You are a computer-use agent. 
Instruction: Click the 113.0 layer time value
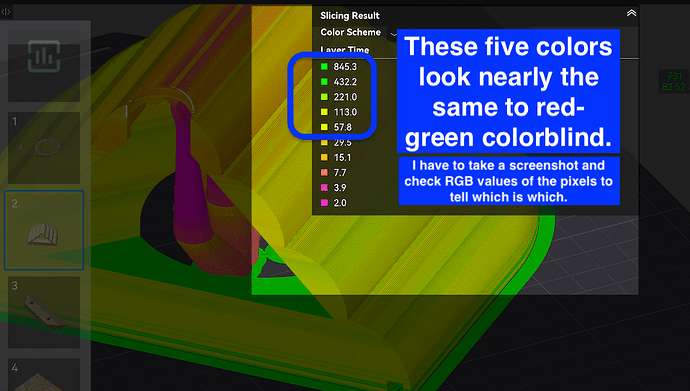pyautogui.click(x=345, y=112)
